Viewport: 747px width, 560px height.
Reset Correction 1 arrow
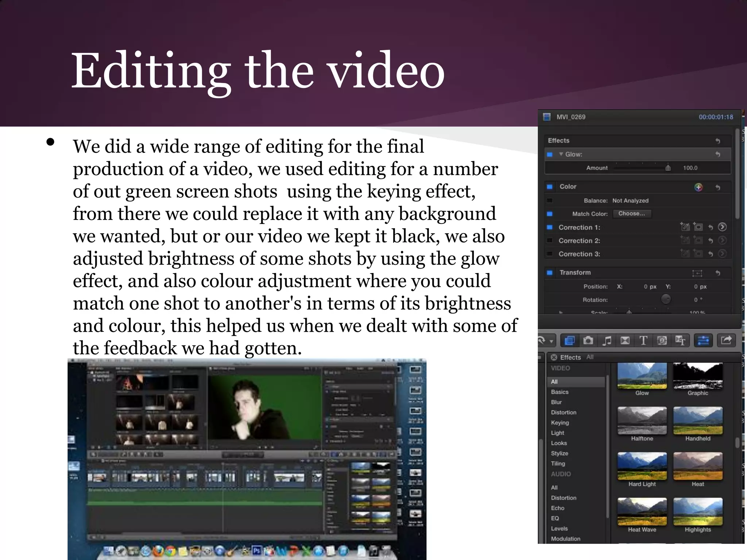pyautogui.click(x=711, y=227)
